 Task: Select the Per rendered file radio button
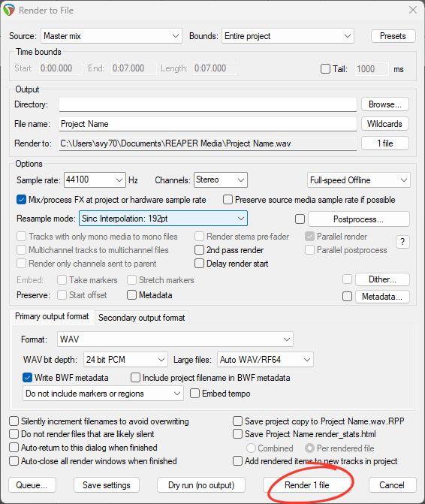click(309, 448)
